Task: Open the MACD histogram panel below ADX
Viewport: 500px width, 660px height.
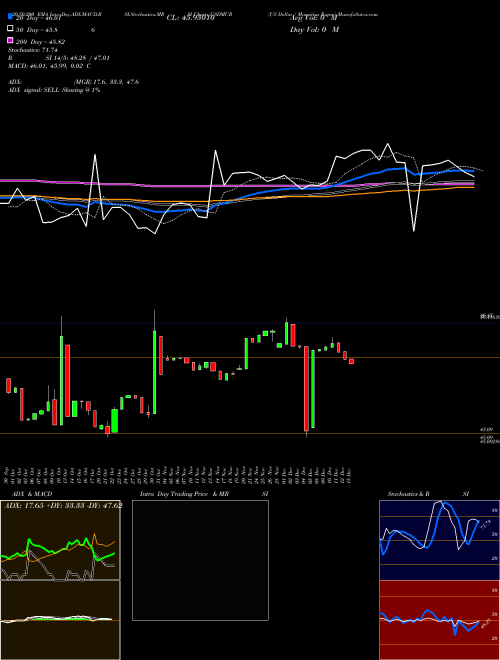Action: (x=60, y=620)
